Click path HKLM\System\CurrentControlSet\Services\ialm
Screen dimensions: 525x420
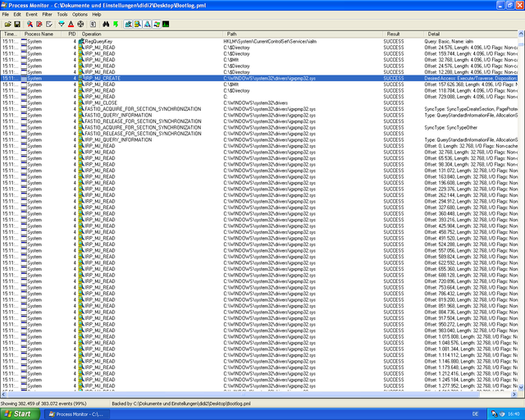tap(270, 42)
